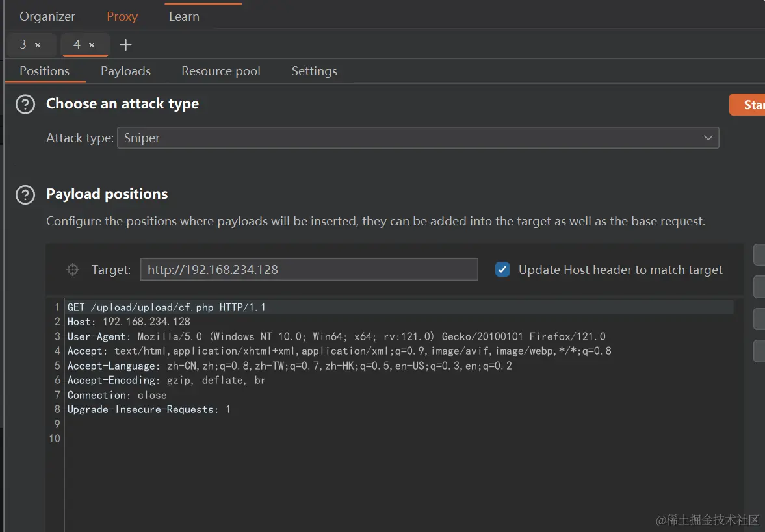This screenshot has width=765, height=532.
Task: Switch to the Organizer tab
Action: coord(47,17)
